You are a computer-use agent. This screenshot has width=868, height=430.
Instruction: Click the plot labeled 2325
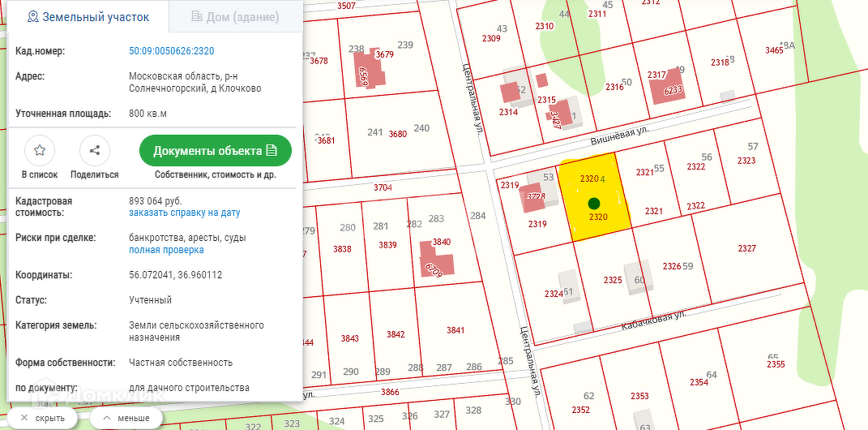click(613, 281)
